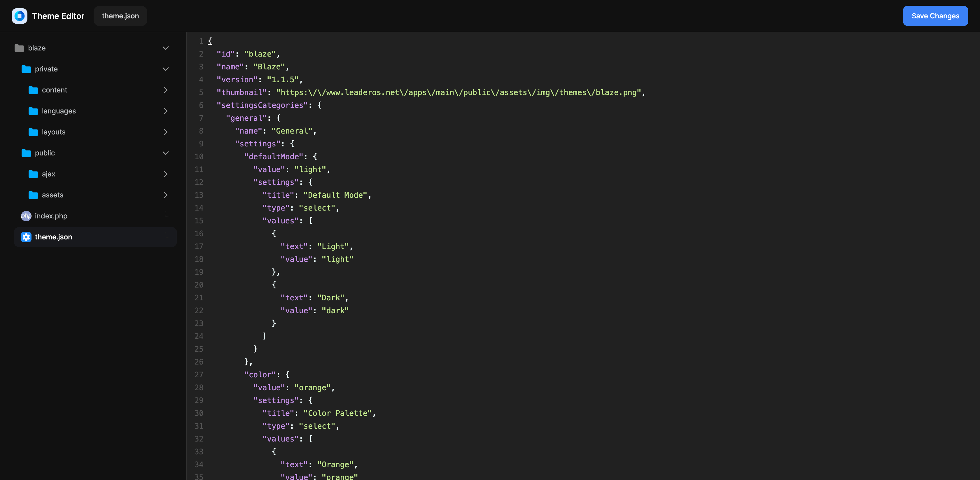
Task: Expand the assets folder chevron
Action: tap(165, 195)
